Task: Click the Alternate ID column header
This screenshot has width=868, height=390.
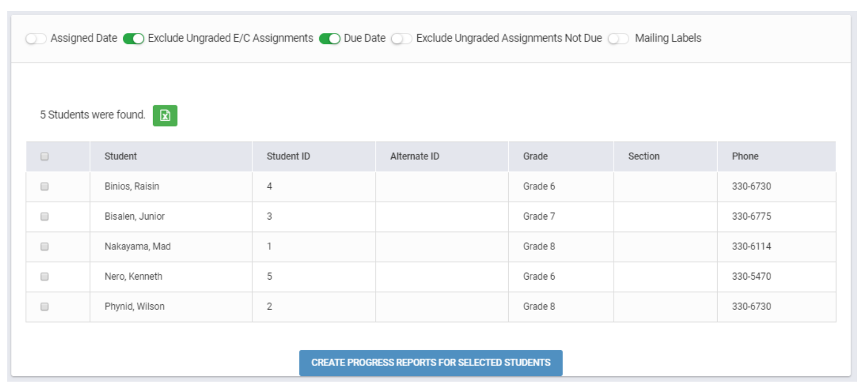Action: (x=414, y=156)
